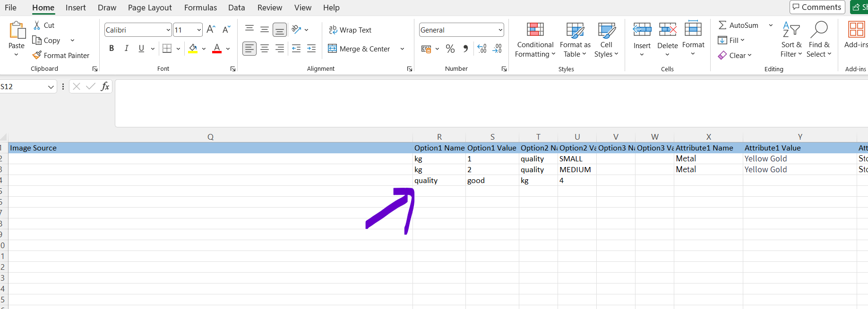Open Add-ins icon
Viewport: 868px width, 309px height.
[x=856, y=29]
